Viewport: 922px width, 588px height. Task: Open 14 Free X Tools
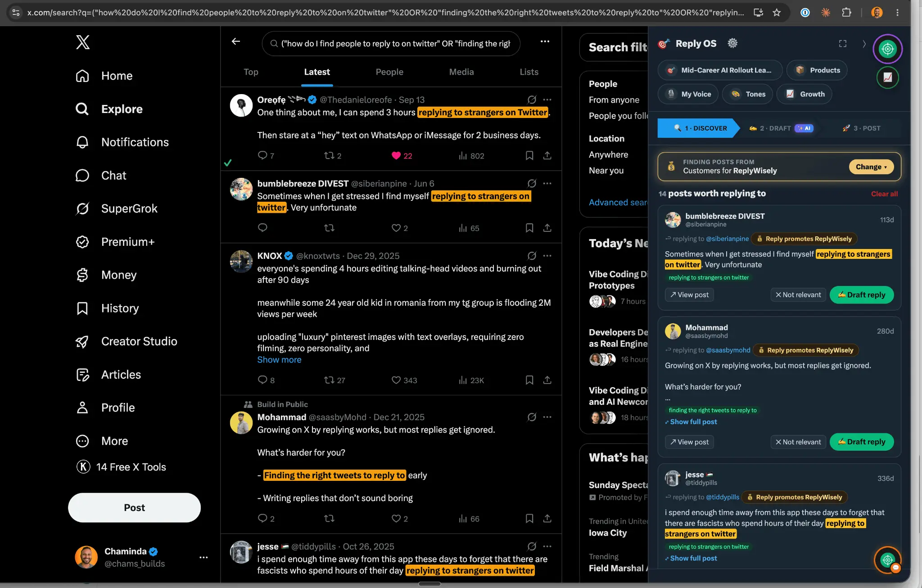[121, 467]
